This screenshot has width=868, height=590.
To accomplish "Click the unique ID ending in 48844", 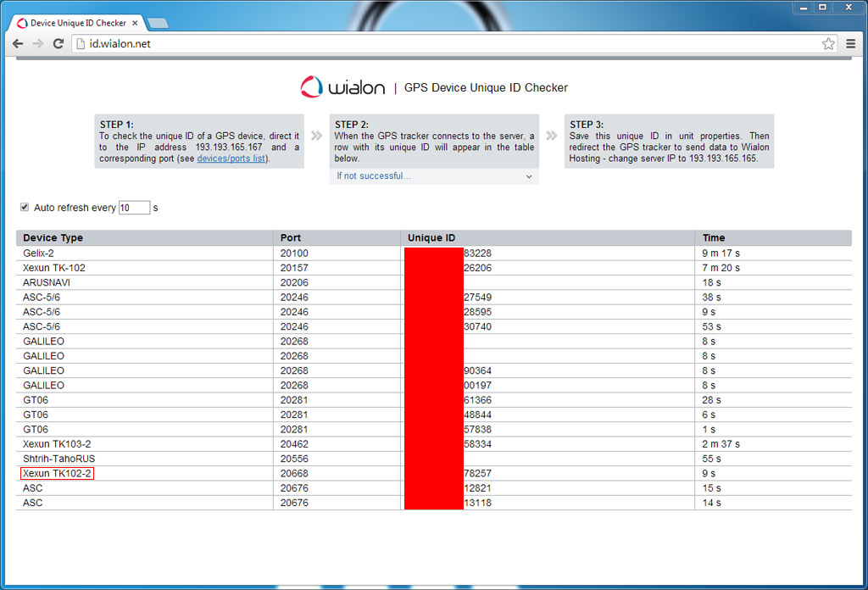I will pyautogui.click(x=478, y=415).
